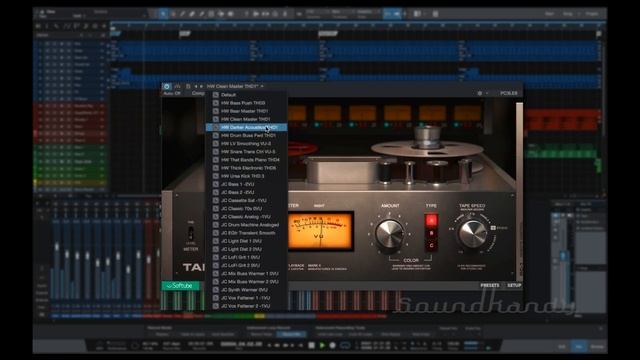Go to next preset arrow
This screenshot has width=640, height=360.
[201, 87]
